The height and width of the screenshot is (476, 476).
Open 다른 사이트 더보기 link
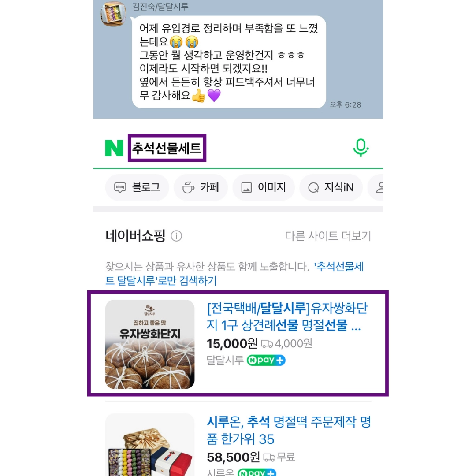click(x=328, y=236)
